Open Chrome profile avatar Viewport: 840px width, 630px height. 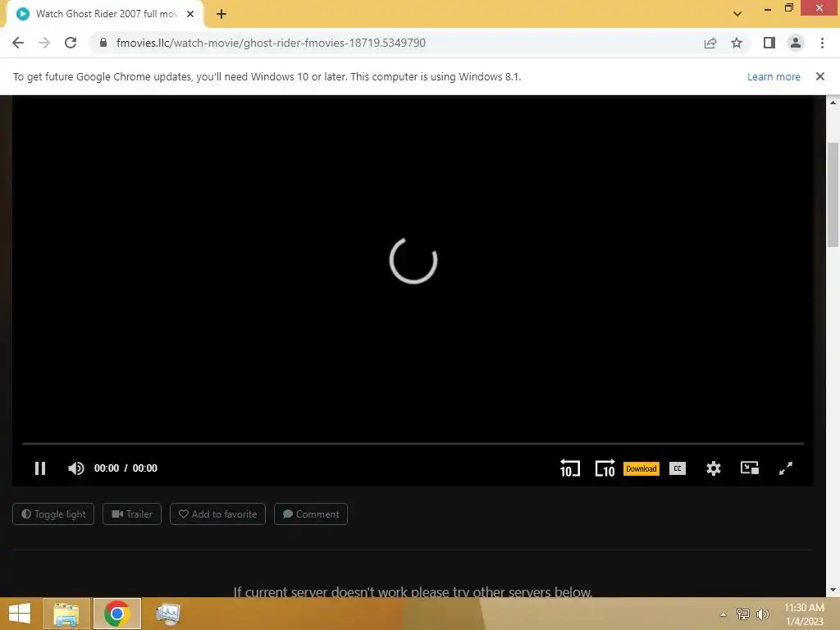click(x=796, y=43)
